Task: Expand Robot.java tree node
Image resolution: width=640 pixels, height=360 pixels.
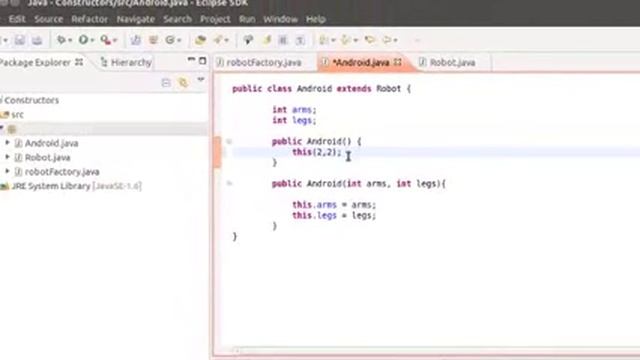Action: [7, 157]
